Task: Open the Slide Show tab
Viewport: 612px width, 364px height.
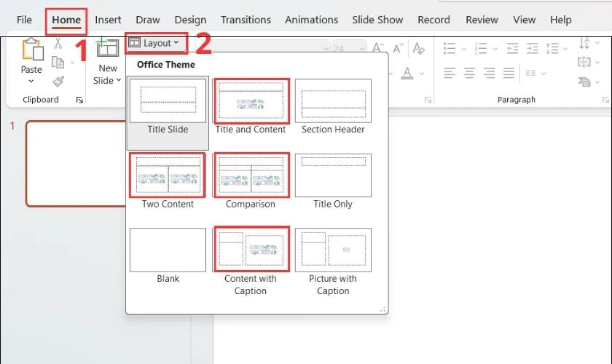Action: coord(377,20)
